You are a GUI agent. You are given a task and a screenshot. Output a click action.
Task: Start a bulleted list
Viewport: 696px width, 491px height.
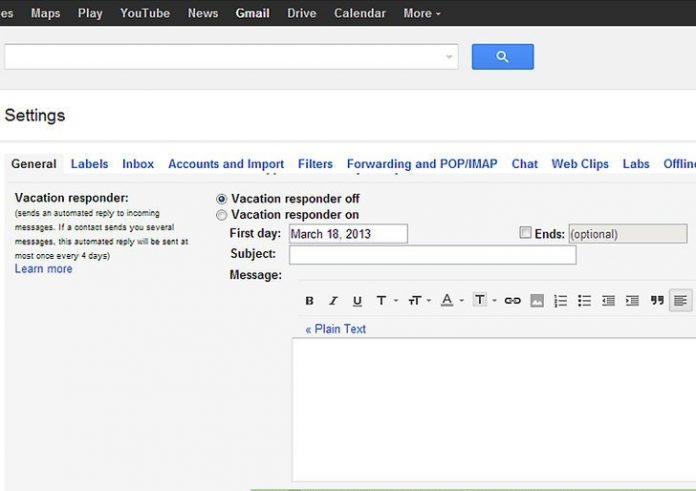(585, 301)
